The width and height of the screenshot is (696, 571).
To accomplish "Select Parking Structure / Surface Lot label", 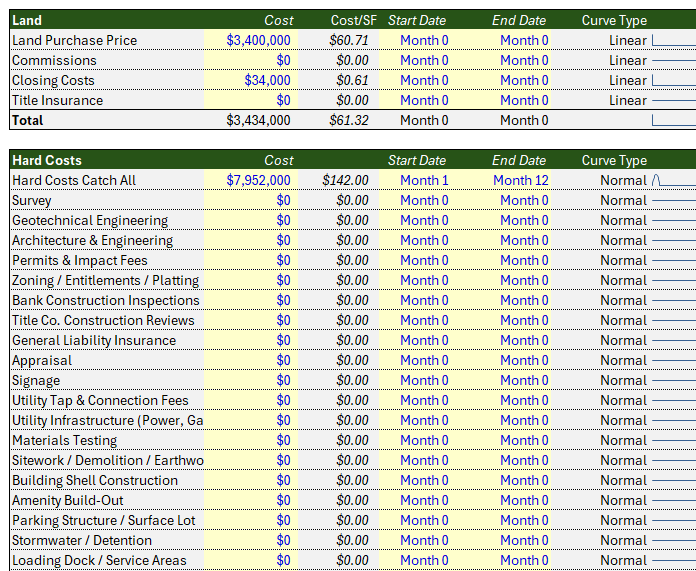I will click(x=103, y=520).
